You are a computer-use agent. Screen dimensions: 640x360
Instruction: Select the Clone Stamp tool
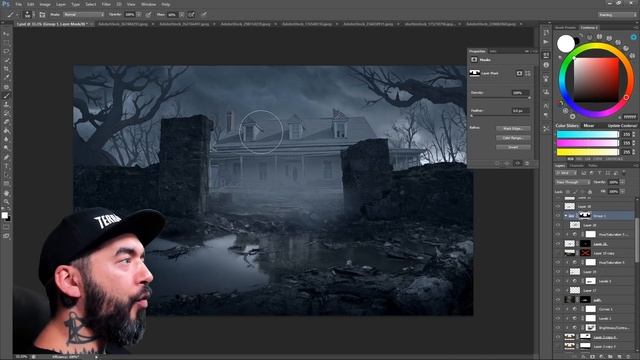click(x=6, y=104)
